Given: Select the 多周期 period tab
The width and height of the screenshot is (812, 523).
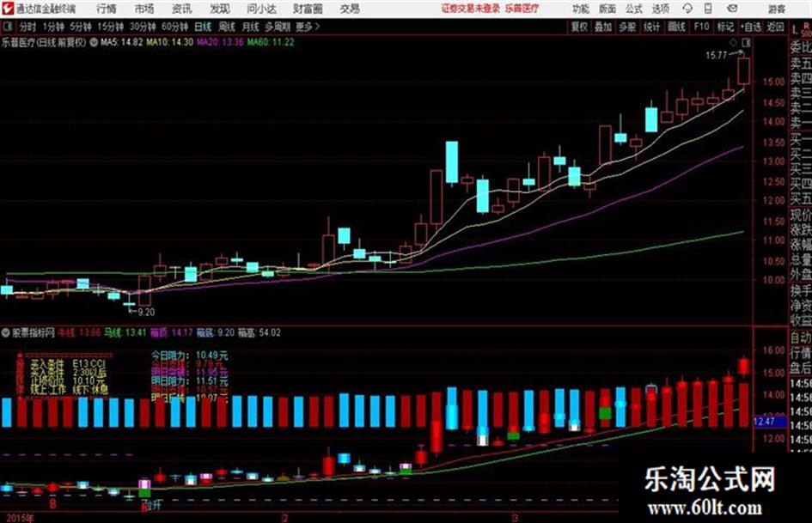Looking at the screenshot, I should coord(277,27).
